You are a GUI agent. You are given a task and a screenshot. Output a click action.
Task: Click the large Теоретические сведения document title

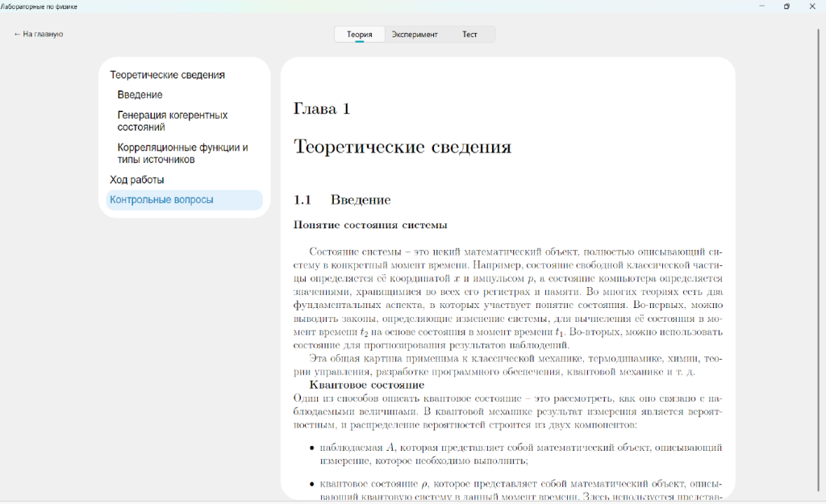pos(402,147)
